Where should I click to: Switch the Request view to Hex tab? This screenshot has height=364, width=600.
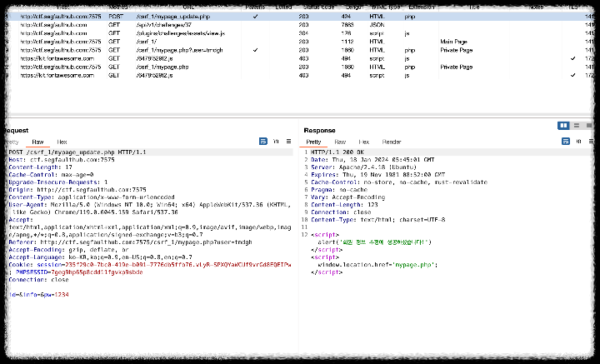pos(62,142)
